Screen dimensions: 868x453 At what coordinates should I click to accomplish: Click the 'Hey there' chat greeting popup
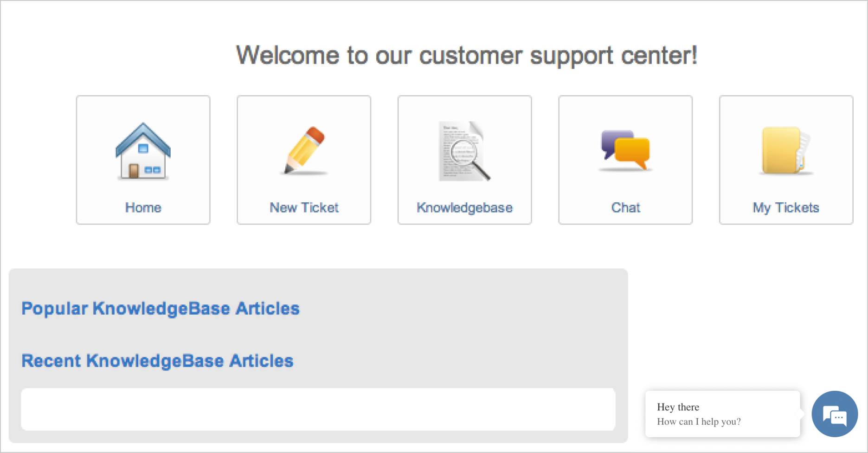[723, 414]
